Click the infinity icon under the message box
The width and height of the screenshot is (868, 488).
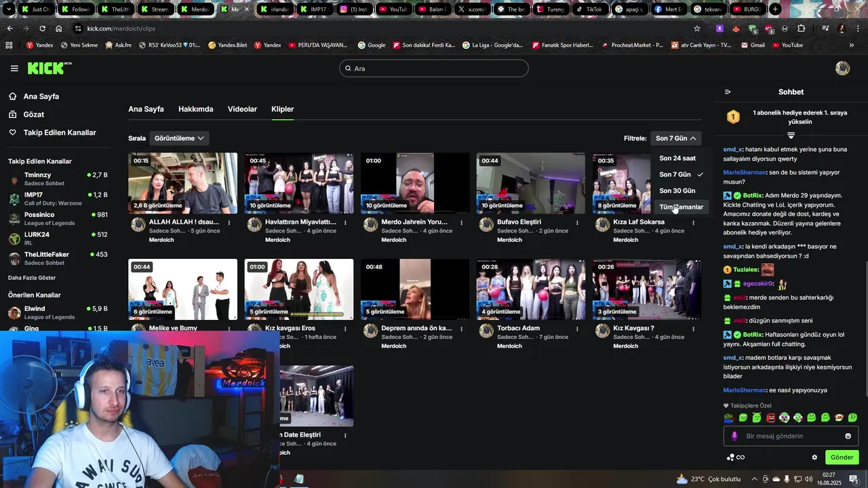click(741, 457)
